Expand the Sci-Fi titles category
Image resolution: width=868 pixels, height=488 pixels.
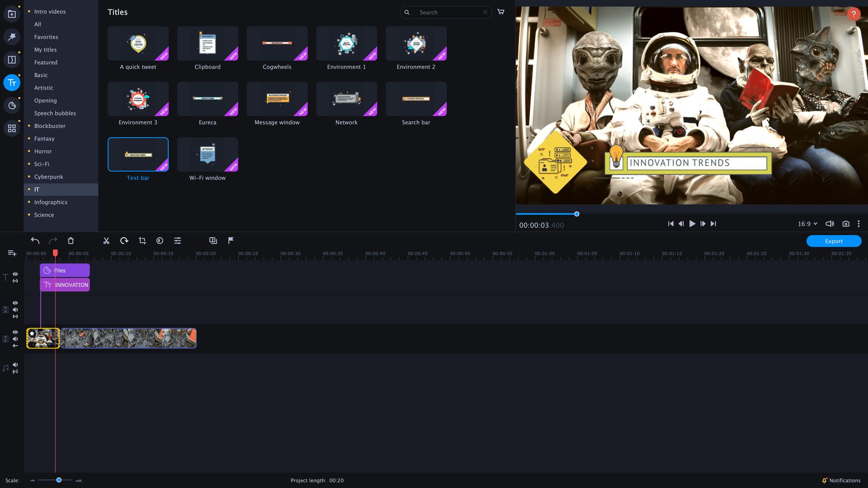[42, 164]
